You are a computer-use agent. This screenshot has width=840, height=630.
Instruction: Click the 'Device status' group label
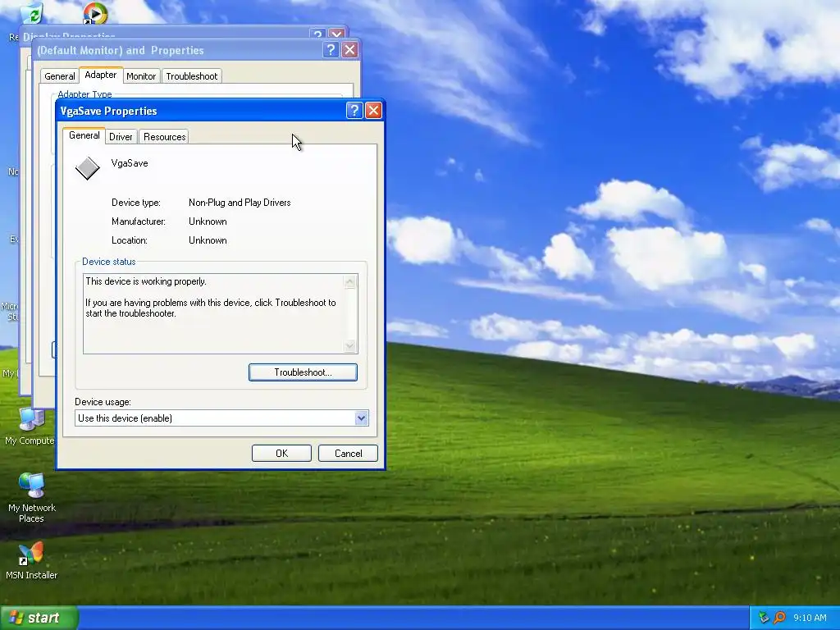point(109,262)
